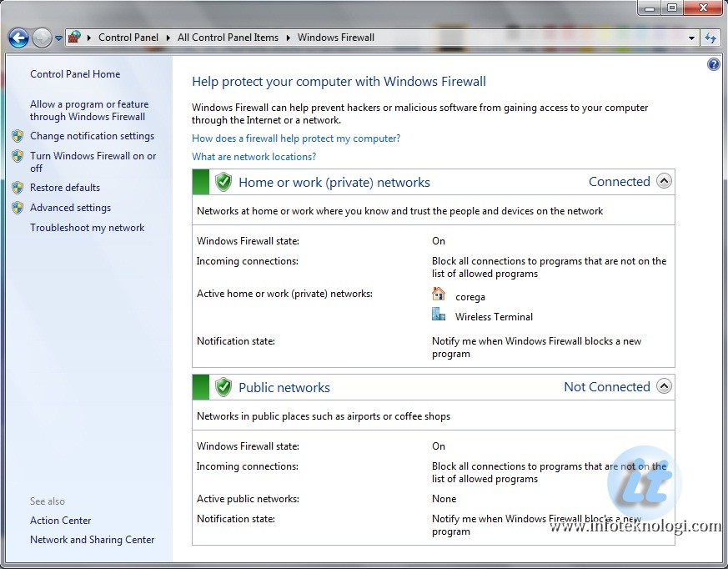Refresh the page with the refresh icon
The width and height of the screenshot is (728, 569).
[710, 38]
